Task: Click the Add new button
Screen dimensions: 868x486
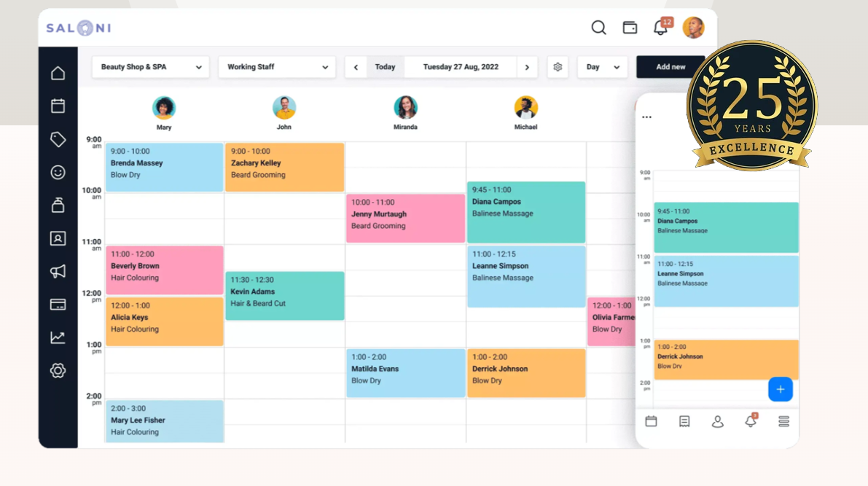Action: (670, 67)
